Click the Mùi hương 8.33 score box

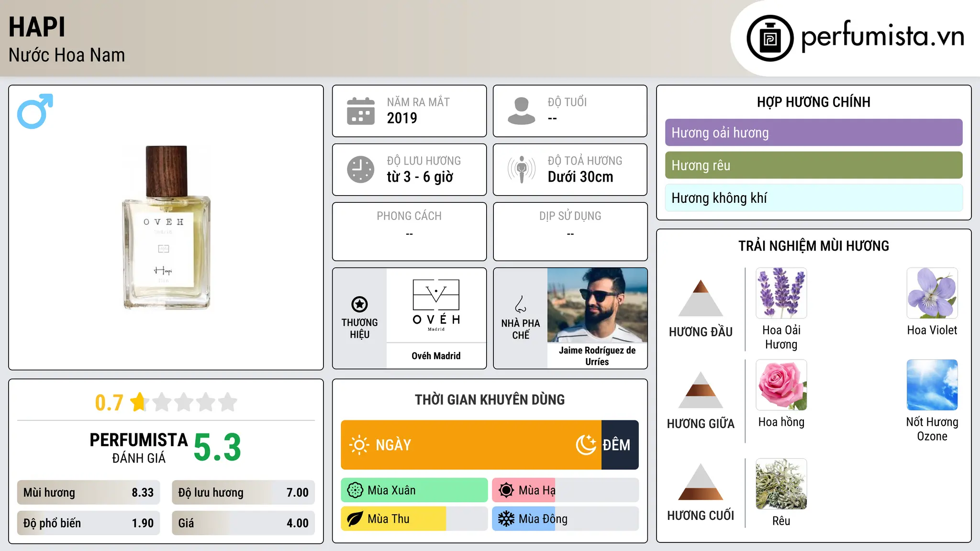89,493
